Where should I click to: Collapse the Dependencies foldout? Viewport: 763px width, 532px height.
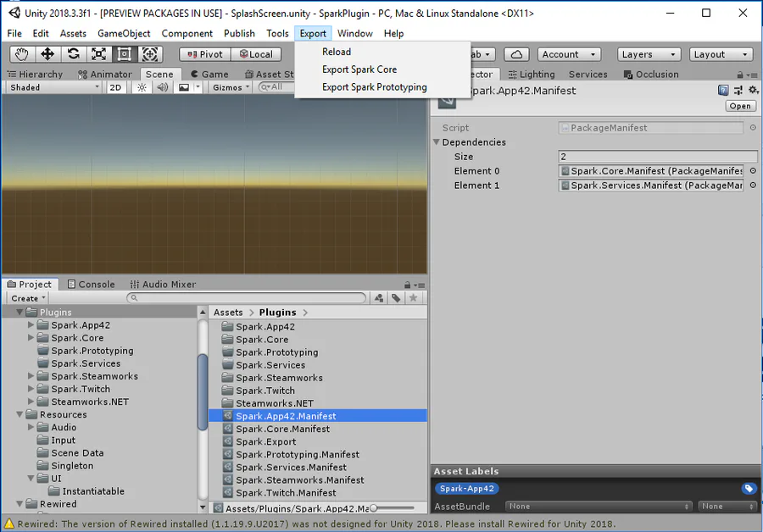click(437, 142)
